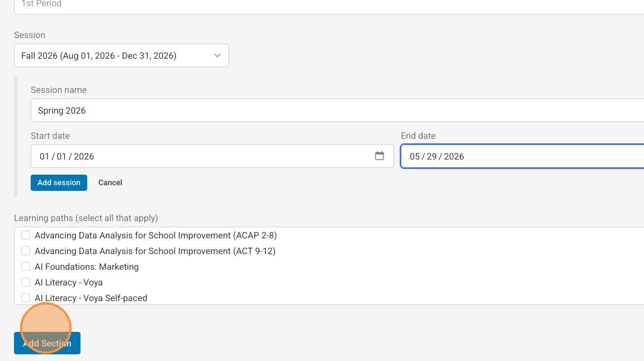644x361 pixels.
Task: Click the day 29 segment of End date
Action: [432, 157]
